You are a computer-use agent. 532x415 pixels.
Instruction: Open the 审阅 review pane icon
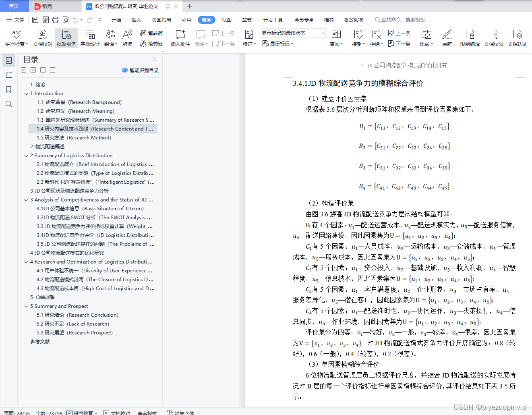[336, 38]
